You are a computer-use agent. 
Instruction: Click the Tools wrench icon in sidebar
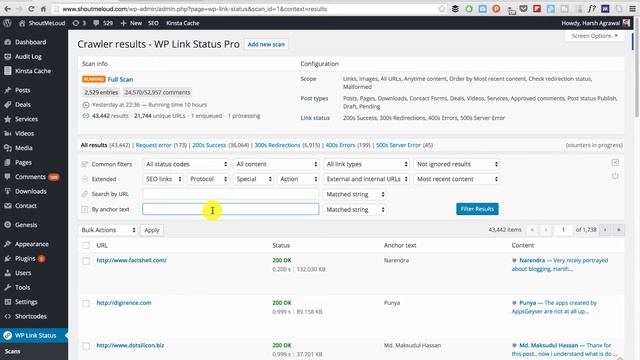point(7,287)
